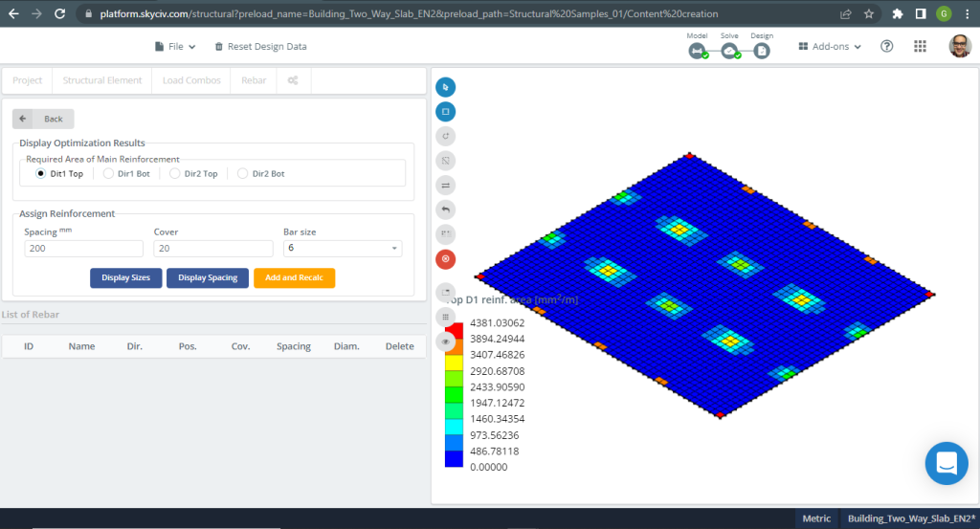Click the red cancel circle icon
980x529 pixels.
tap(445, 259)
